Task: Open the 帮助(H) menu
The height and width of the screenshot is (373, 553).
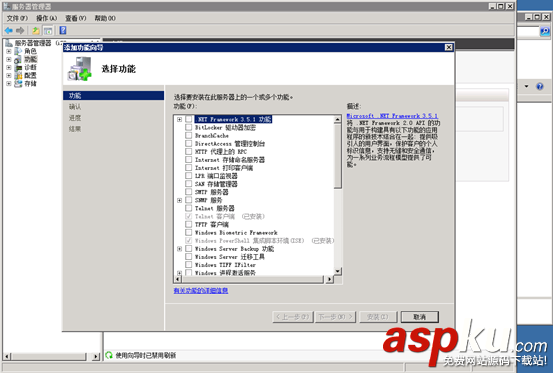Action: coord(105,18)
